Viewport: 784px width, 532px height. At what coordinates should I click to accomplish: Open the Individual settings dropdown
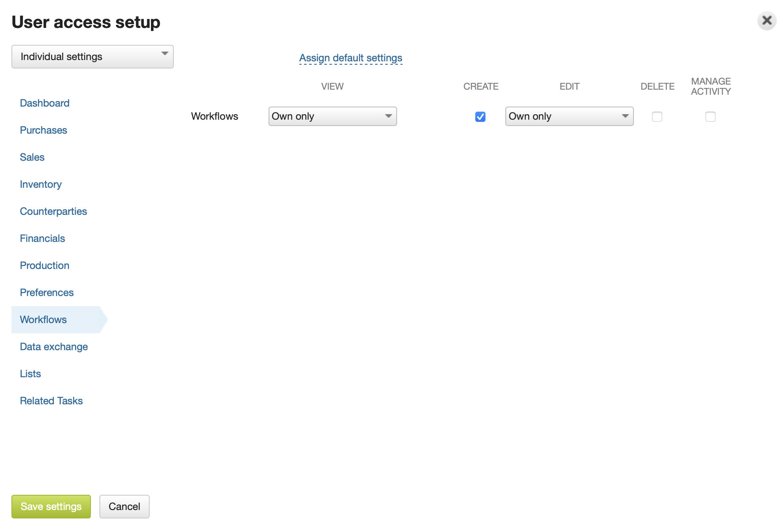(x=93, y=57)
